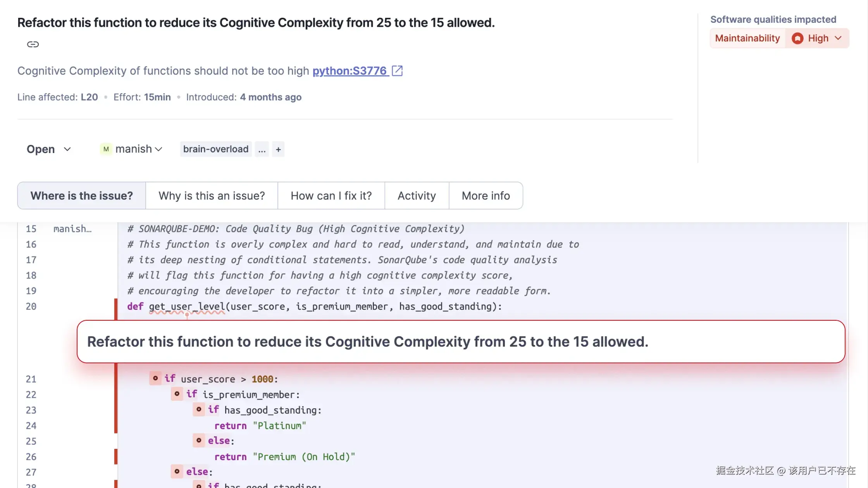Image resolution: width=868 pixels, height=488 pixels.
Task: Click the brain-overload tag
Action: [215, 149]
